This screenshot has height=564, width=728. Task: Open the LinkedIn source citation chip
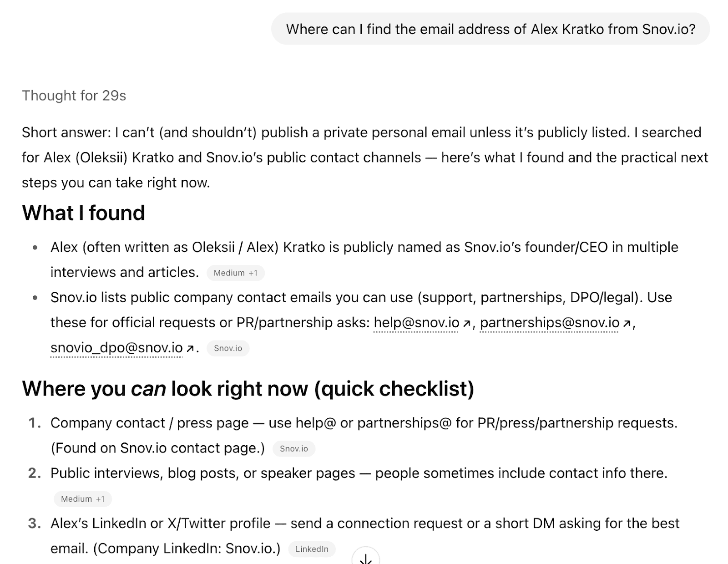click(312, 549)
